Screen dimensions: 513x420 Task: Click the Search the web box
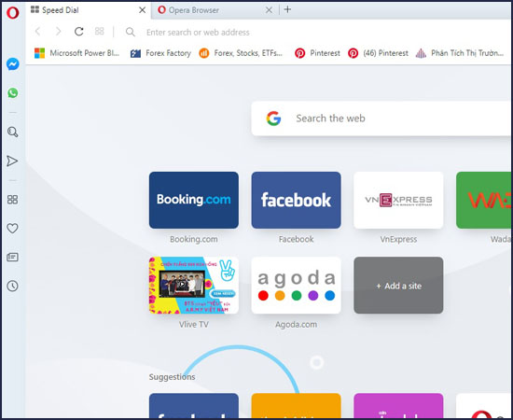(381, 119)
